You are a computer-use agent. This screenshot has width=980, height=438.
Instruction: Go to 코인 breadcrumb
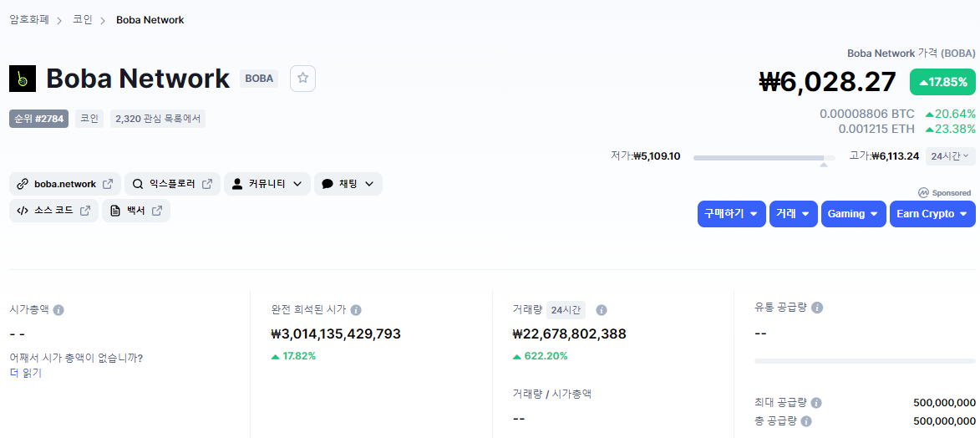coord(83,19)
